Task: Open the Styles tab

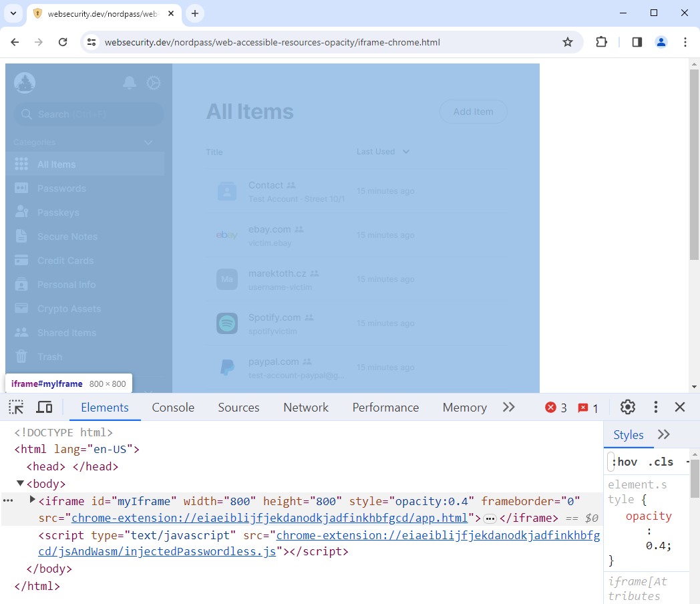Action: pyautogui.click(x=628, y=435)
